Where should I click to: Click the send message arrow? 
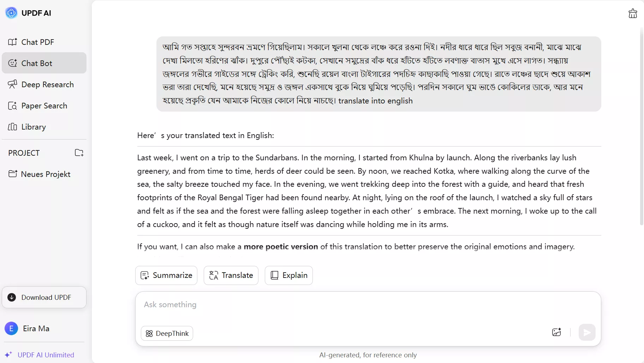point(587,332)
